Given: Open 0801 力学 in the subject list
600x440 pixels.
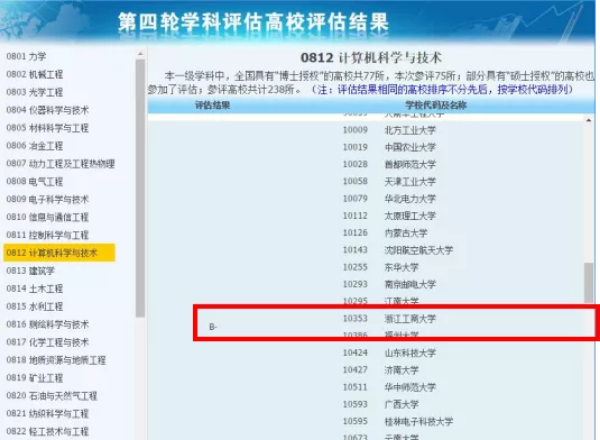Looking at the screenshot, I should [x=26, y=56].
